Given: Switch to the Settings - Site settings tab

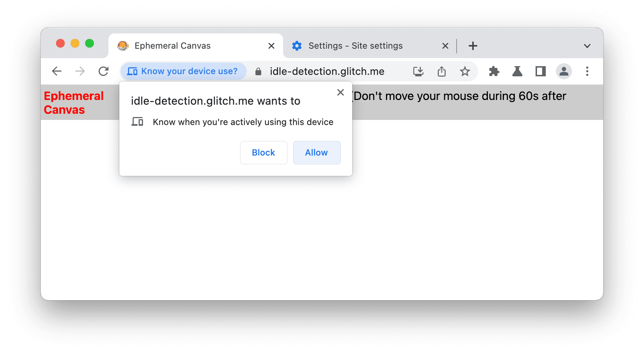Looking at the screenshot, I should point(355,46).
